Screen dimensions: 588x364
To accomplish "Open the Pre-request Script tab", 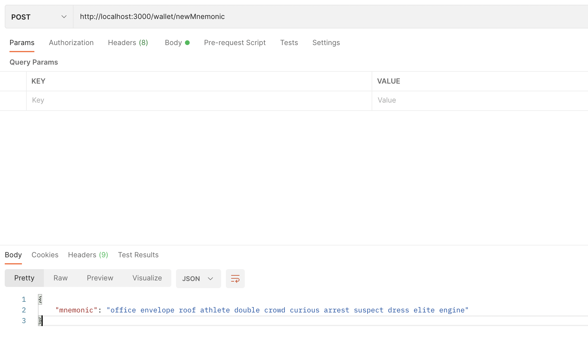I will (235, 43).
